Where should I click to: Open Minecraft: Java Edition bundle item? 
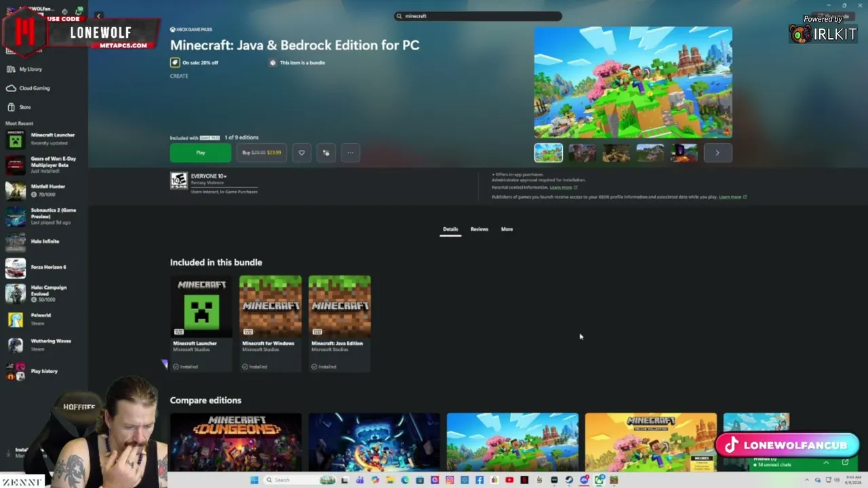click(x=340, y=323)
